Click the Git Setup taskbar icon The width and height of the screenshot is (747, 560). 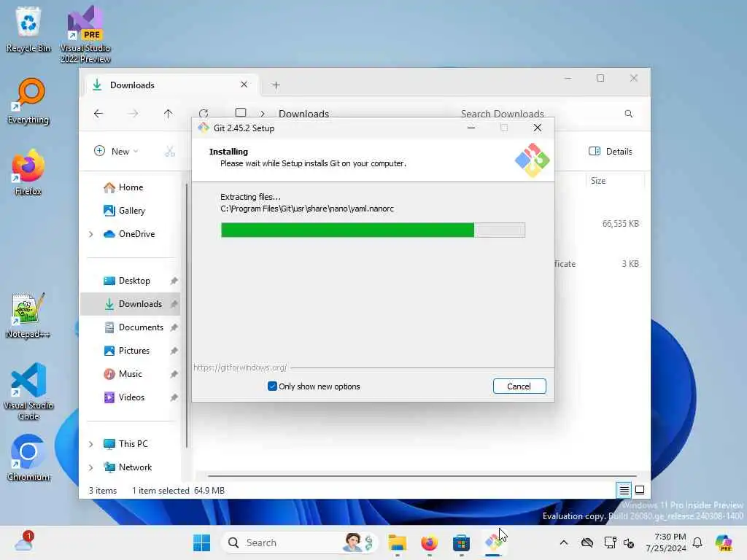(x=493, y=542)
